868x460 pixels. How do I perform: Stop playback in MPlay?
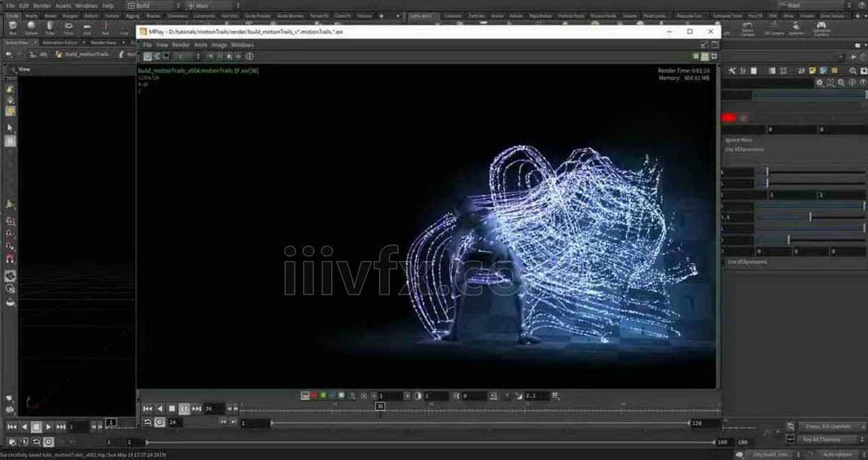coord(172,408)
